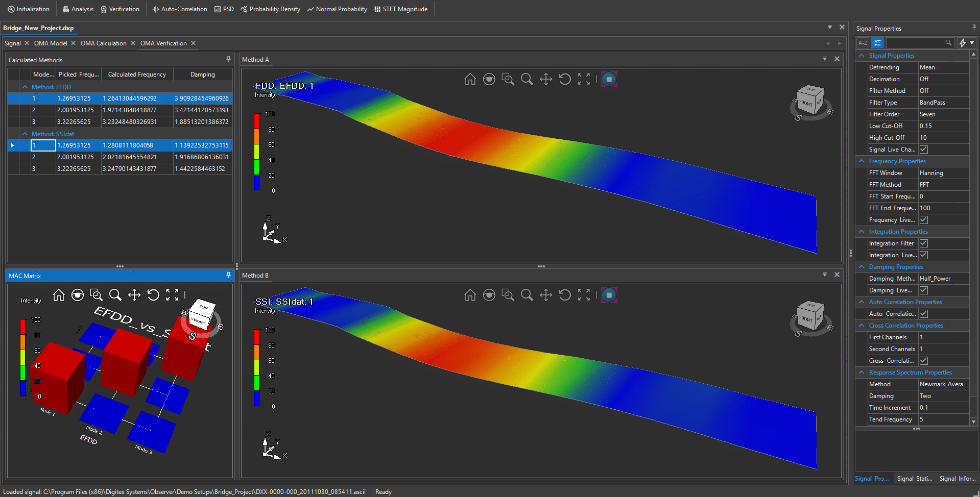Screen dimensions: 980x497
Task: Pin the Calculated Methods panel
Action: click(x=228, y=60)
